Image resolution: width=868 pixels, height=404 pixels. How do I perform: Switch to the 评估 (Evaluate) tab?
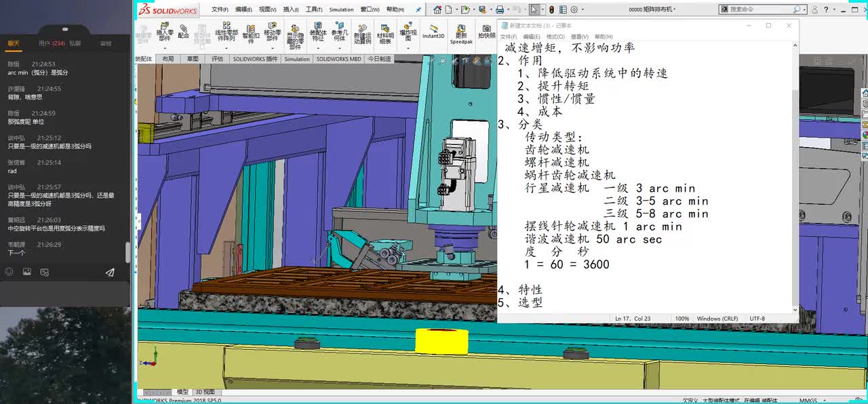(217, 59)
